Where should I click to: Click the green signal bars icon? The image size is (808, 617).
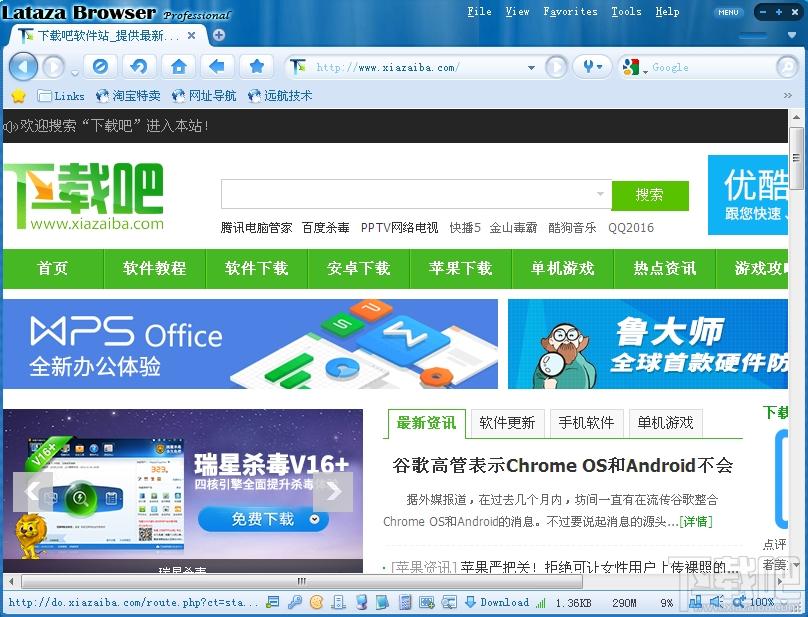click(x=541, y=602)
